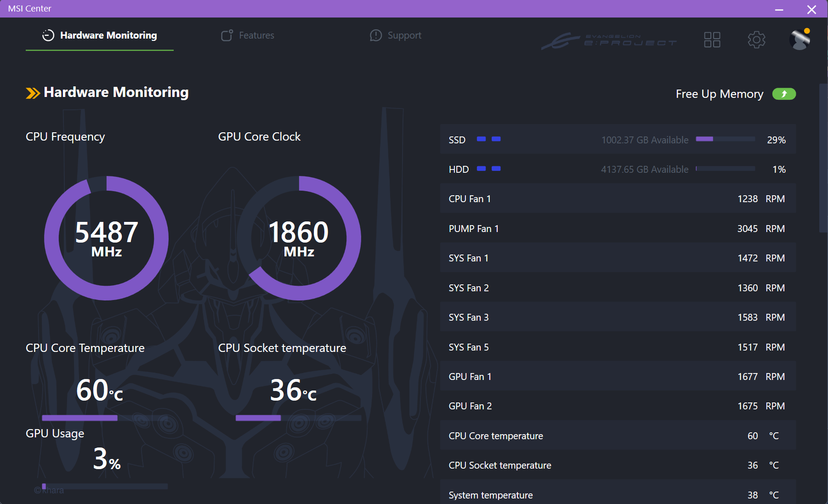Click the 3% GPU Usage value
This screenshot has height=504, width=828.
tap(107, 459)
